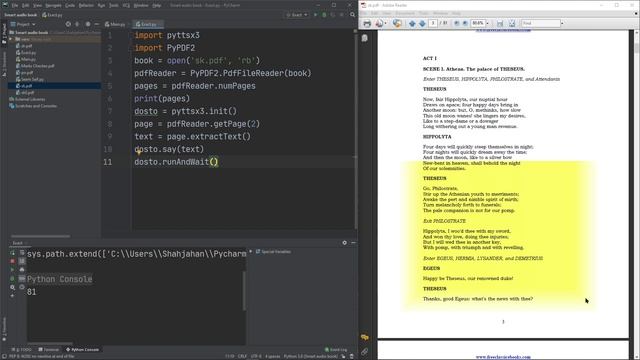Open the zoom percentage dropdown in Adobe Reader
Screen dimensions: 640x360
(488, 23)
